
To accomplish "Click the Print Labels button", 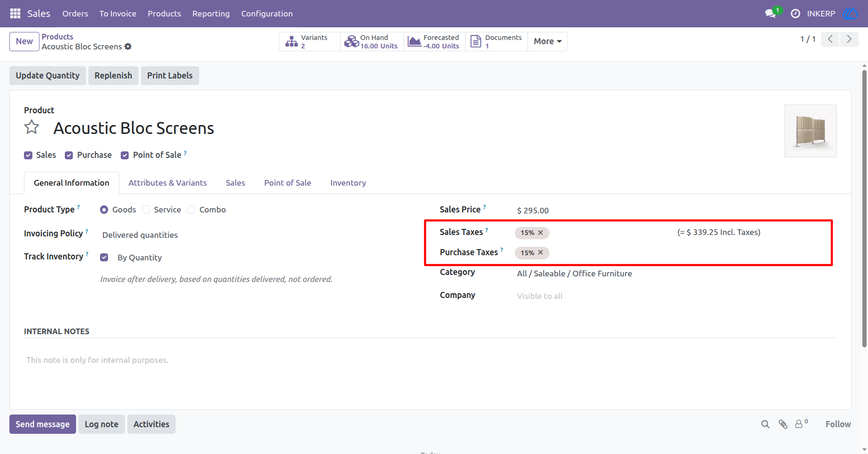I will tap(170, 76).
